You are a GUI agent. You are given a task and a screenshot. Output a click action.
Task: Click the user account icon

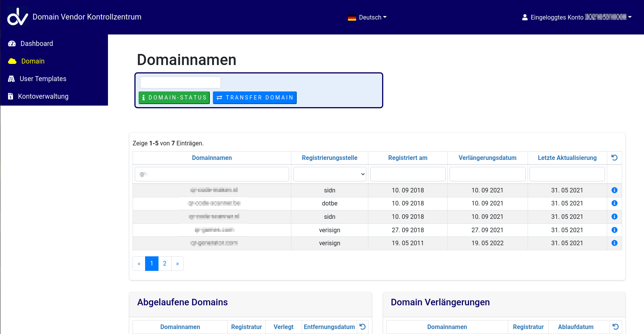tap(525, 17)
